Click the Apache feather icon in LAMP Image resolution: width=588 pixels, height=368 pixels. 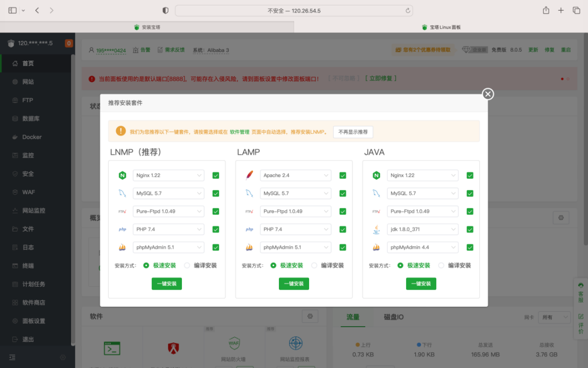pyautogui.click(x=249, y=175)
